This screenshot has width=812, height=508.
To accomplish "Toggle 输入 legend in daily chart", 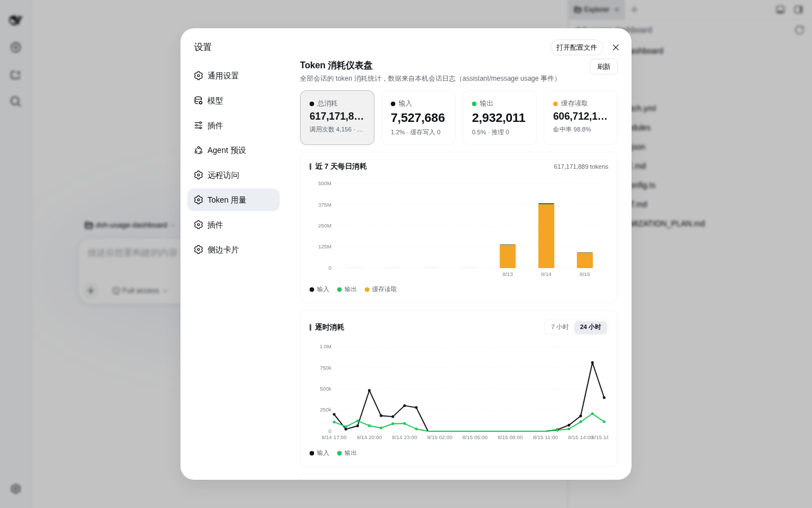I will click(319, 289).
